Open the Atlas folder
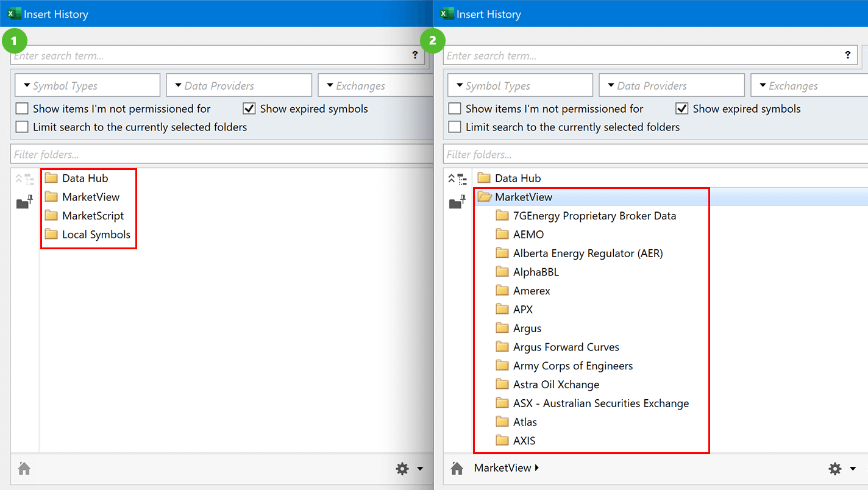Viewport: 868px width, 490px height. [x=516, y=422]
